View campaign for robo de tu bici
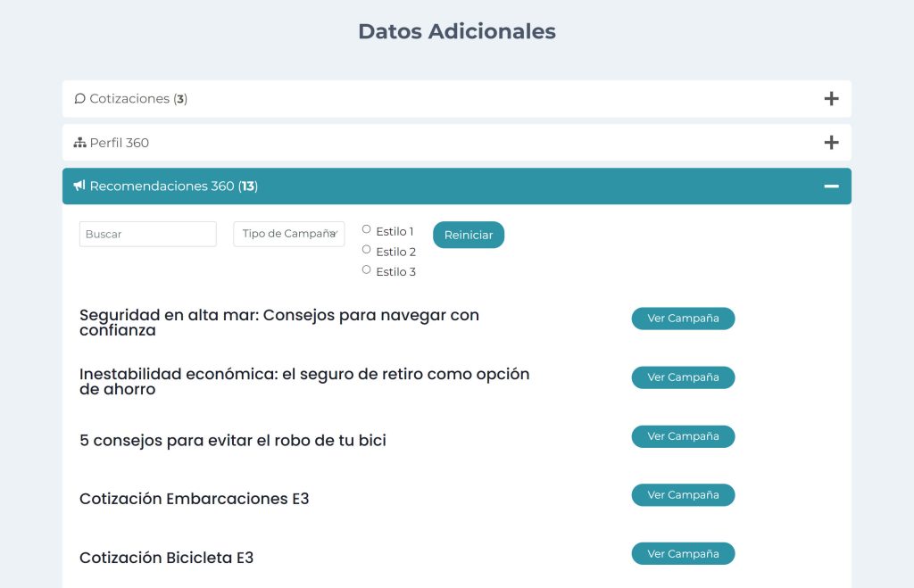 tap(683, 436)
